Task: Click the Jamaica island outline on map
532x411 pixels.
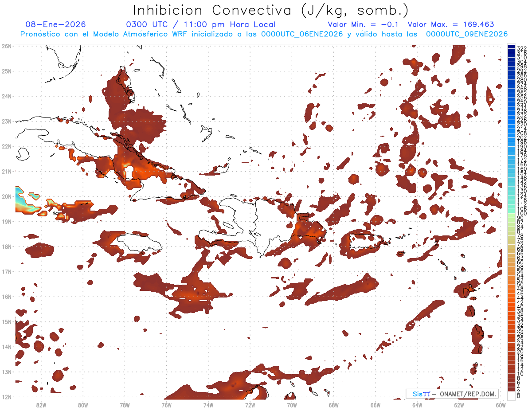Action: 138,243
